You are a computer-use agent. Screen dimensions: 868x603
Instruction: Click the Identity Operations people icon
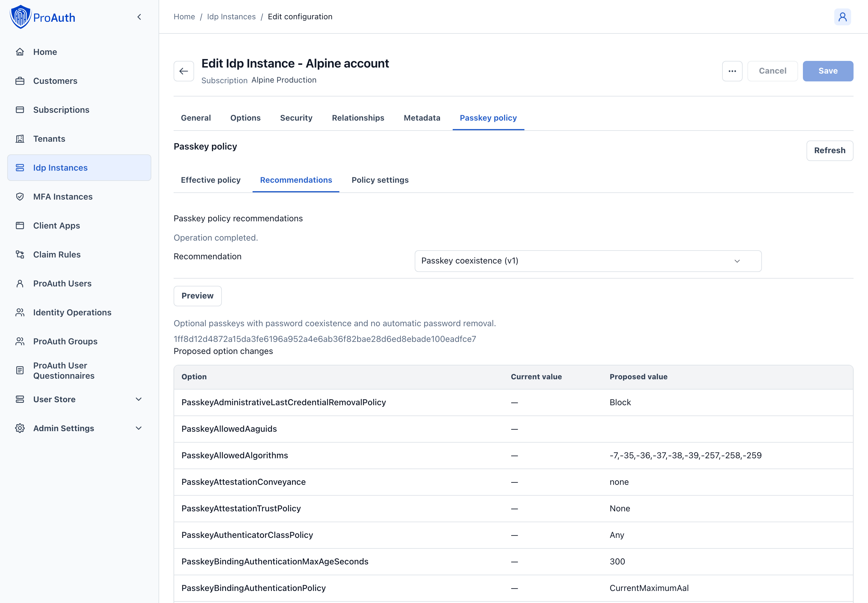coord(20,312)
